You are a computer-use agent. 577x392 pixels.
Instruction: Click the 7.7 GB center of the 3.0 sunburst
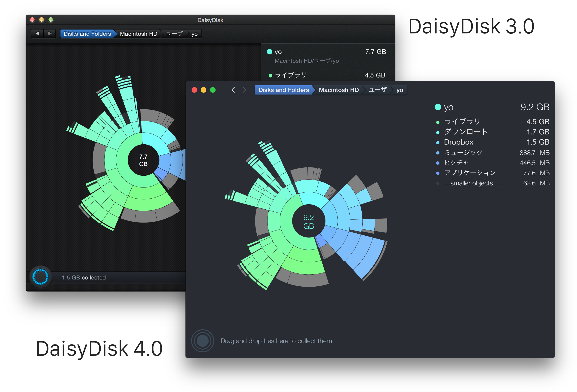(143, 160)
